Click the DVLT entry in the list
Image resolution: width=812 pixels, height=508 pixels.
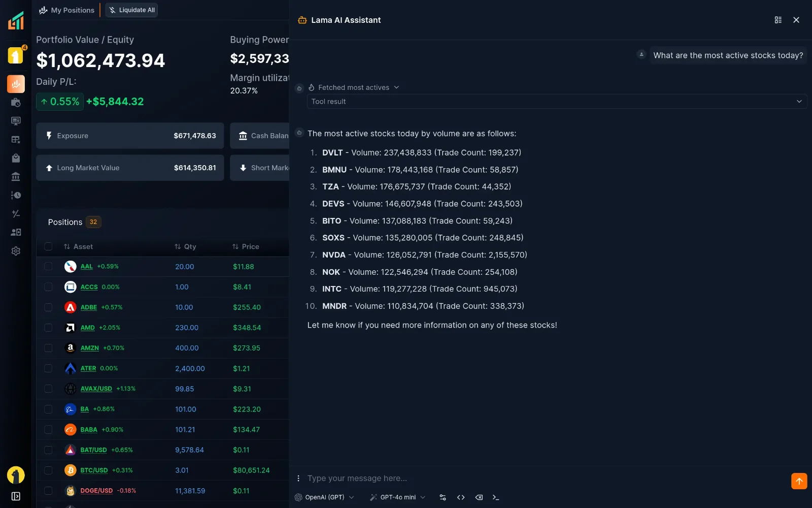[x=422, y=152]
